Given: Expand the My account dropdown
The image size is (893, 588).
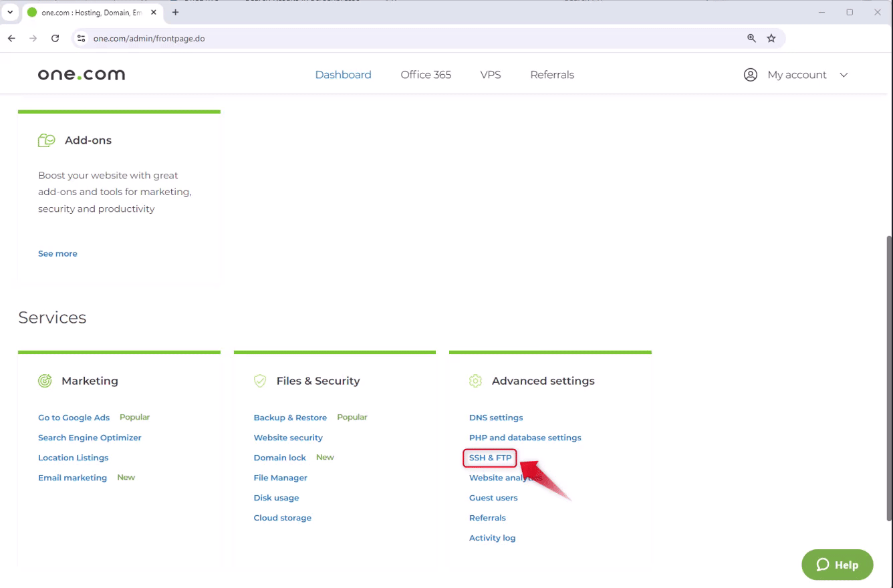Looking at the screenshot, I should pyautogui.click(x=844, y=75).
